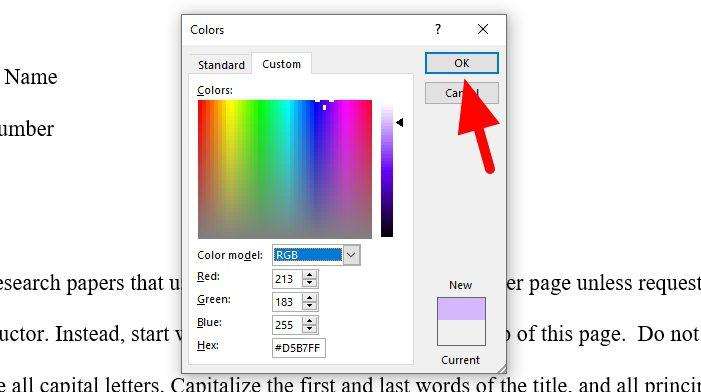The image size is (701, 392).
Task: Click the Green value field
Action: click(287, 302)
